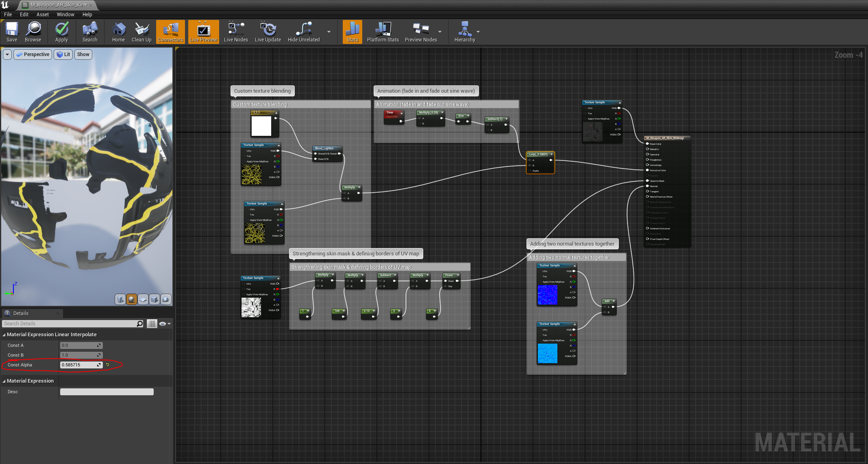The height and width of the screenshot is (464, 868).
Task: Click the Const Alpha value field
Action: click(x=78, y=365)
